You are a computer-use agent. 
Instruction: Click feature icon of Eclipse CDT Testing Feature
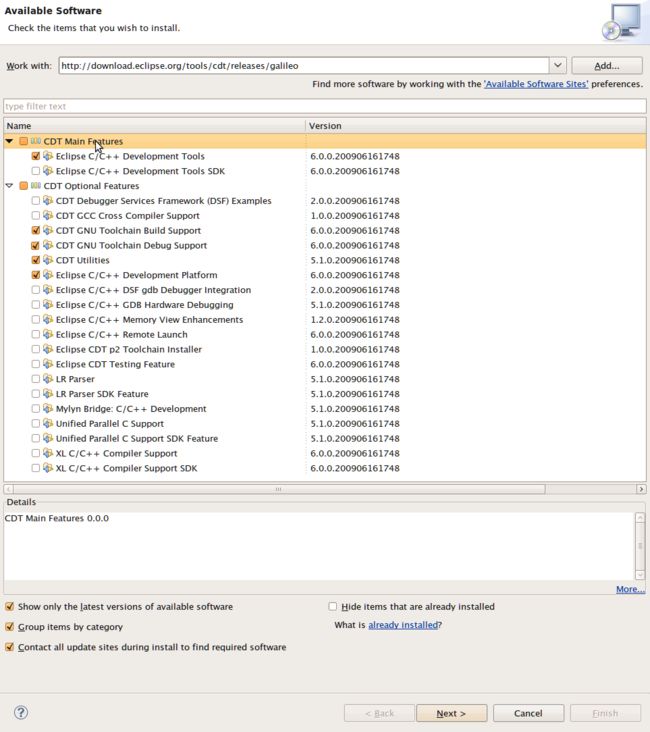48,364
